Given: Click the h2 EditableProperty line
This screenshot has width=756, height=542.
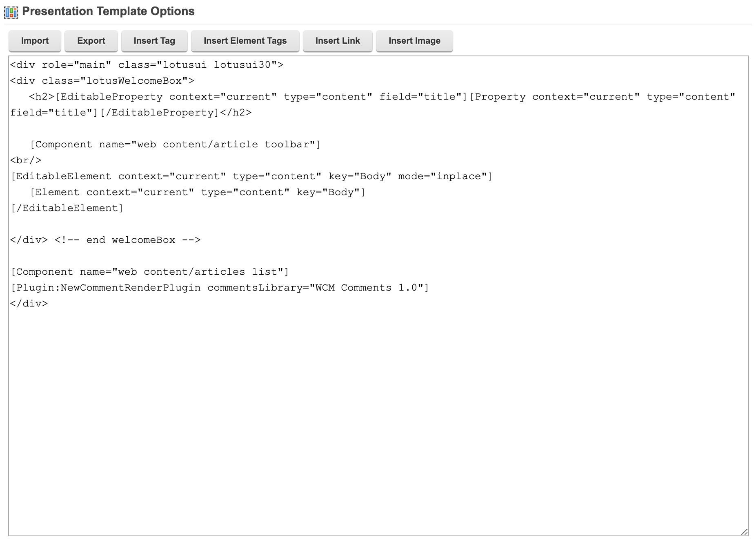Looking at the screenshot, I should [245, 97].
